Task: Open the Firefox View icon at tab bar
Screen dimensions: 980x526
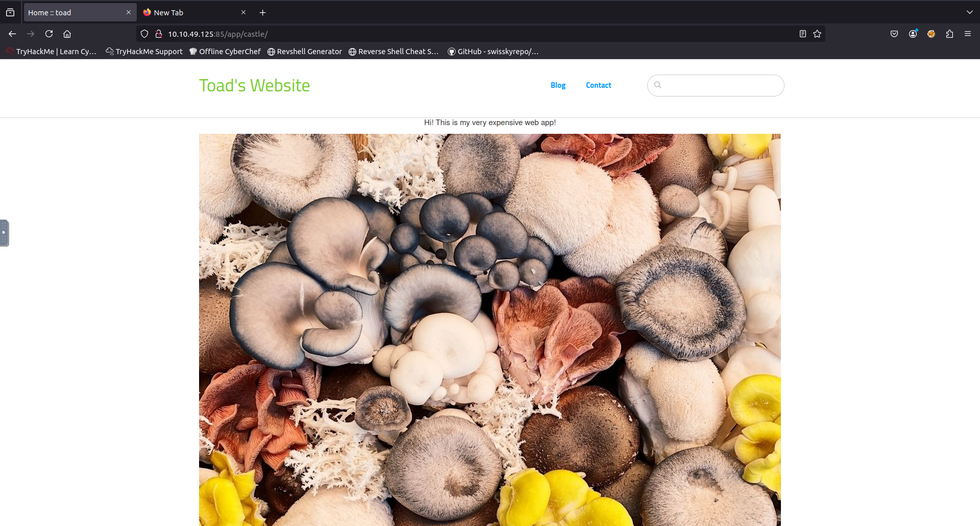Action: (10, 12)
